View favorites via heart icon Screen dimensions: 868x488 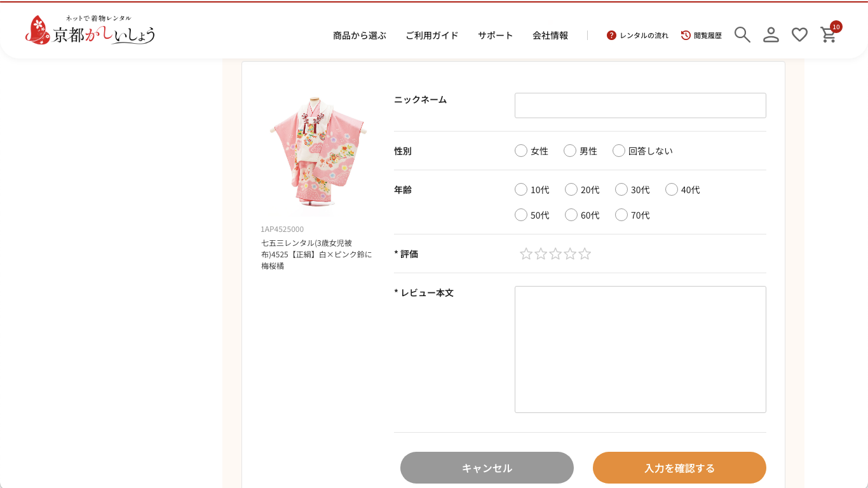[x=799, y=35]
